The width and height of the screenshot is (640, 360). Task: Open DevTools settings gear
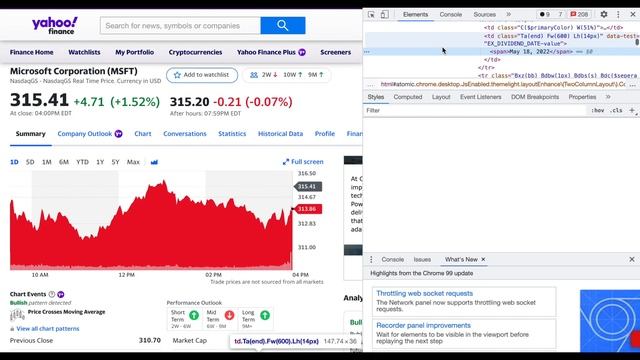tap(604, 14)
